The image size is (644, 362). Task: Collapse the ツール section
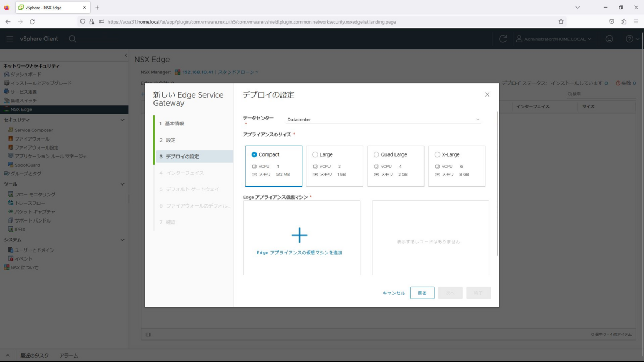click(x=122, y=184)
